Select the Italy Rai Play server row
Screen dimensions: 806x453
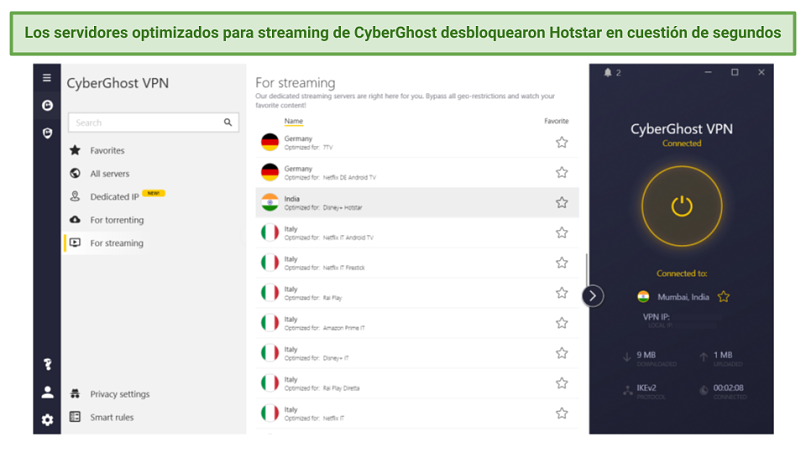417,293
